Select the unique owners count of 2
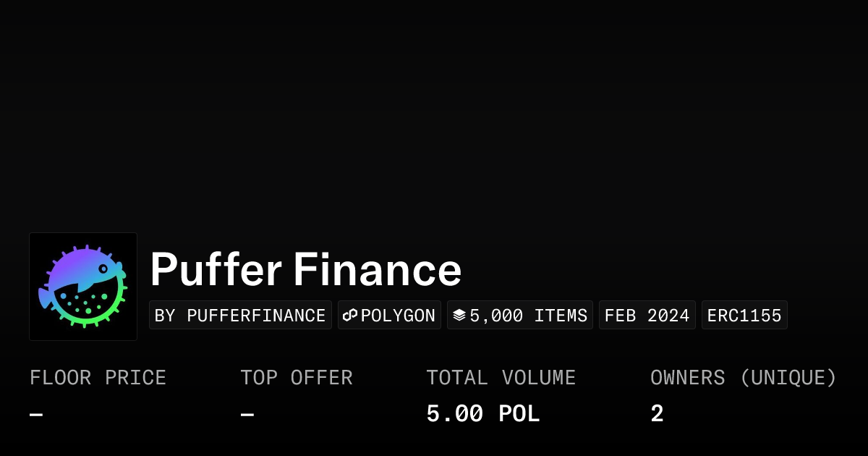This screenshot has height=456, width=868. [x=657, y=414]
